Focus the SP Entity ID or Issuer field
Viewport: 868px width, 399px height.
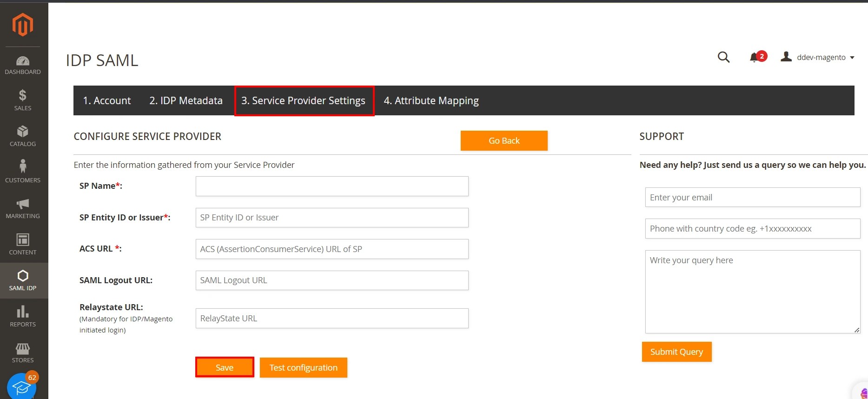[x=332, y=218]
